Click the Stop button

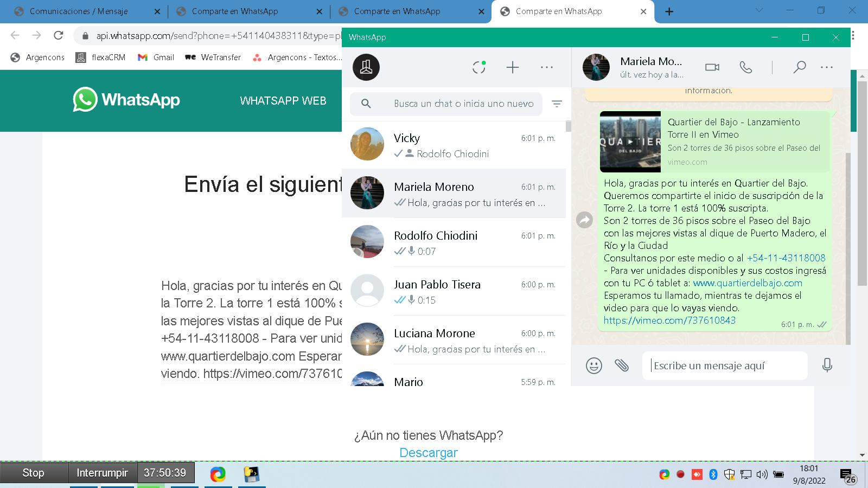pyautogui.click(x=34, y=473)
